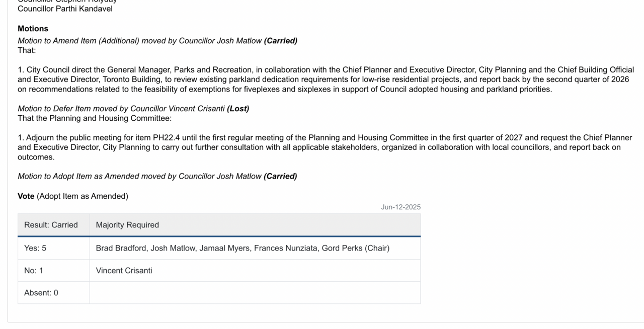Select the Majority Required header cell
Image resolution: width=644 pixels, height=329 pixels.
127,225
